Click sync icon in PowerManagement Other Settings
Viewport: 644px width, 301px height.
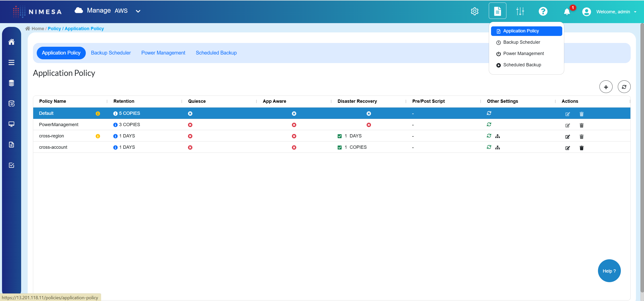pos(489,124)
